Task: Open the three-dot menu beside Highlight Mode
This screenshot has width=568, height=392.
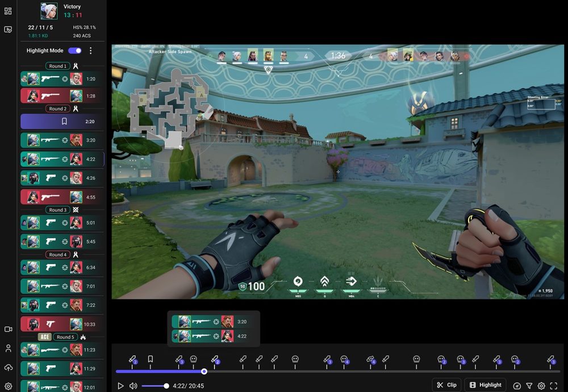Action: pyautogui.click(x=90, y=51)
